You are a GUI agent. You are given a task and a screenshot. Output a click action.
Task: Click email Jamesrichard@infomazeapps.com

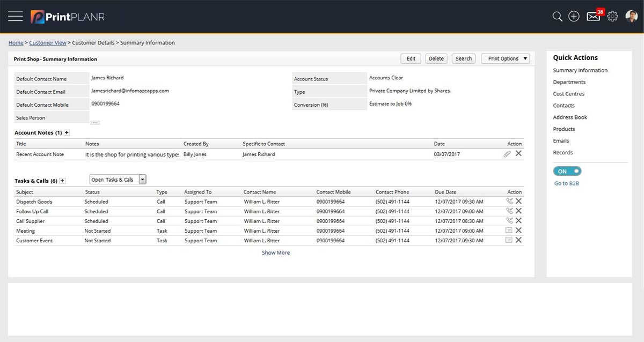pos(130,91)
